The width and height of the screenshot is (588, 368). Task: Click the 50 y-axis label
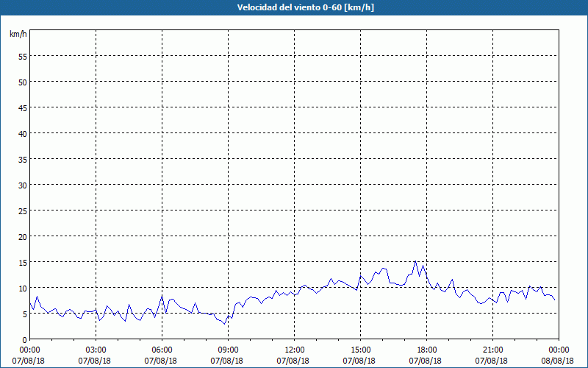[x=22, y=82]
